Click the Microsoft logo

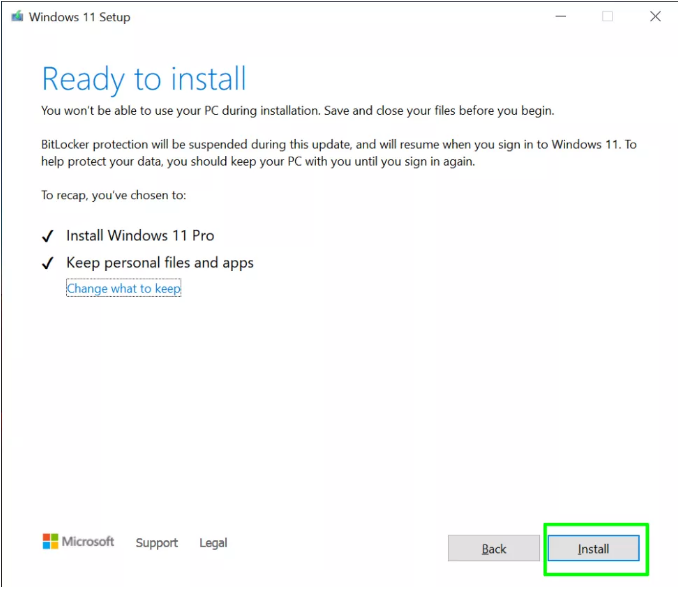coord(79,543)
